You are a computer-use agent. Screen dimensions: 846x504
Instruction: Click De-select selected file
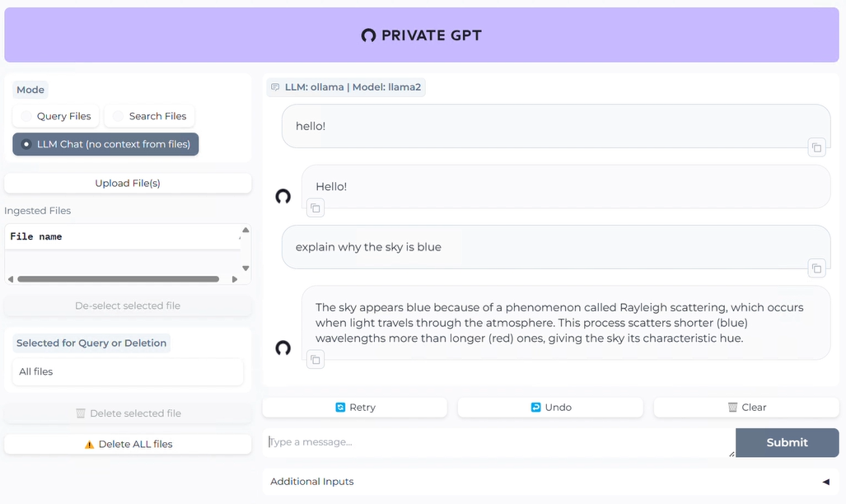[x=128, y=306]
